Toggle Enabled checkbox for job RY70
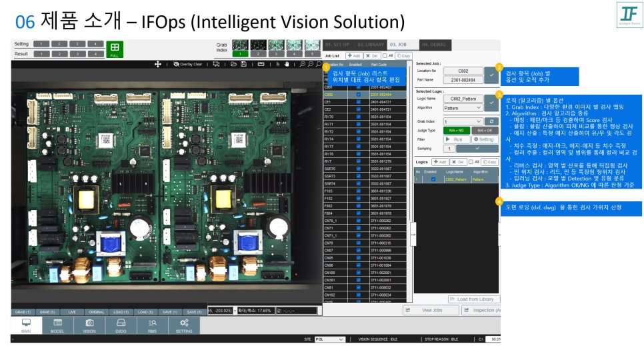The width and height of the screenshot is (644, 346). pyautogui.click(x=359, y=117)
